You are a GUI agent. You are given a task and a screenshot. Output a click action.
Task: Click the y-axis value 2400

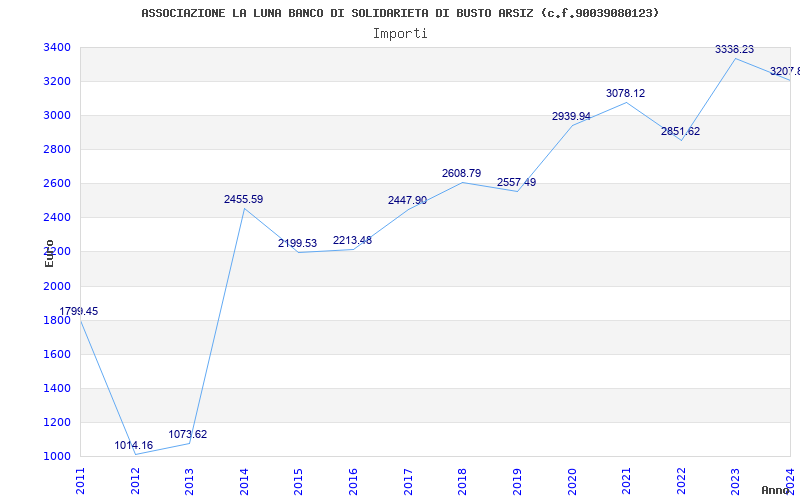click(x=57, y=218)
